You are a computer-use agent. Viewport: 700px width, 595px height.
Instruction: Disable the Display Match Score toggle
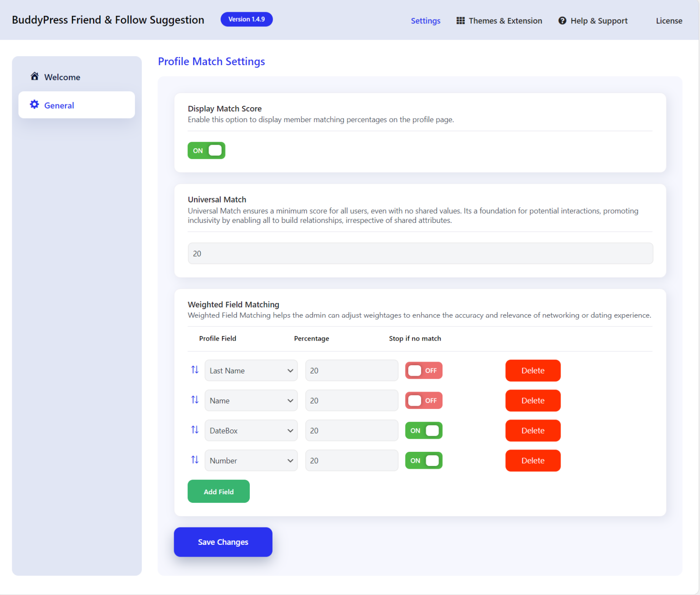click(x=206, y=150)
